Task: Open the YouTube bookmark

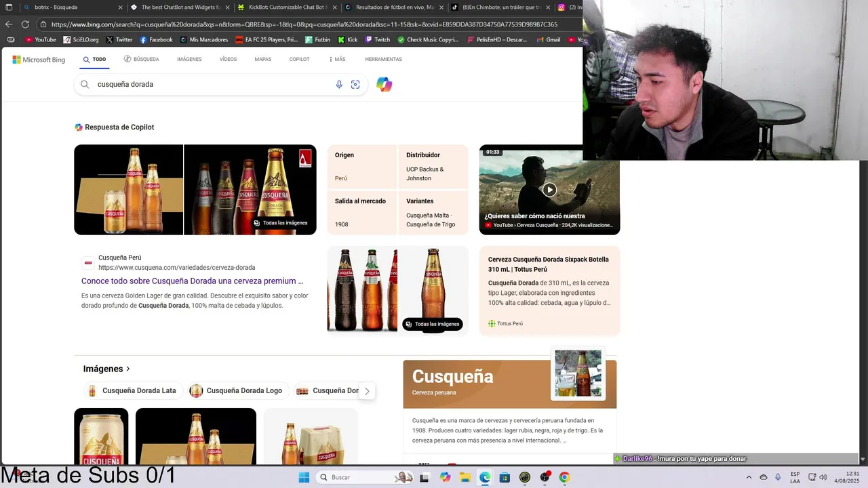Action: (x=41, y=40)
